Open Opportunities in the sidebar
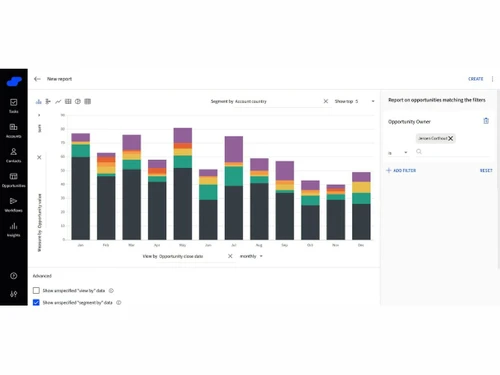500x375 pixels. coord(14,180)
